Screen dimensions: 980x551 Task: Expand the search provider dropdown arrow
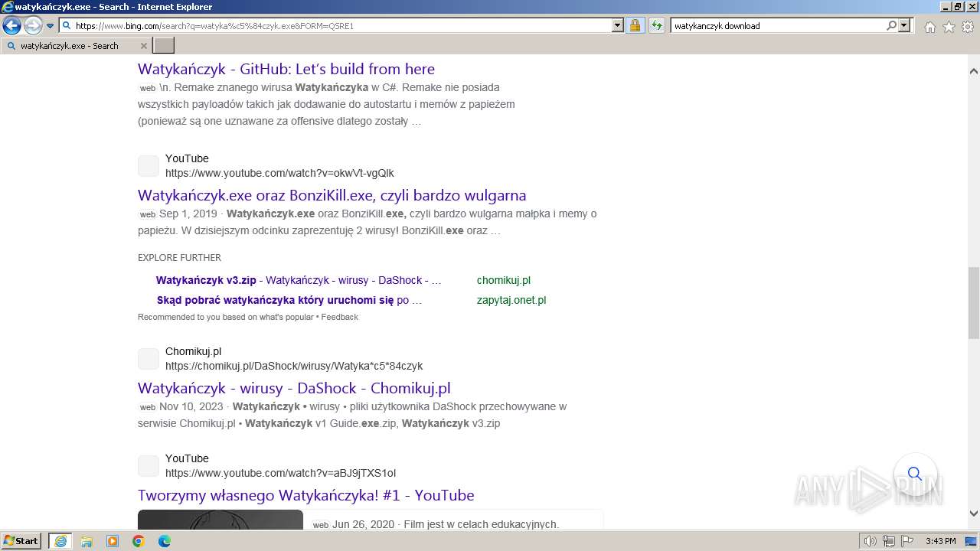point(904,25)
